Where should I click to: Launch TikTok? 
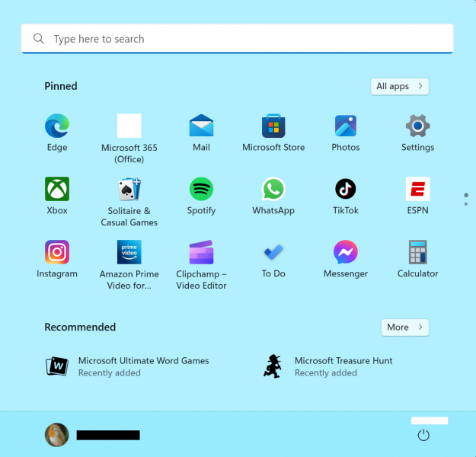click(x=346, y=189)
